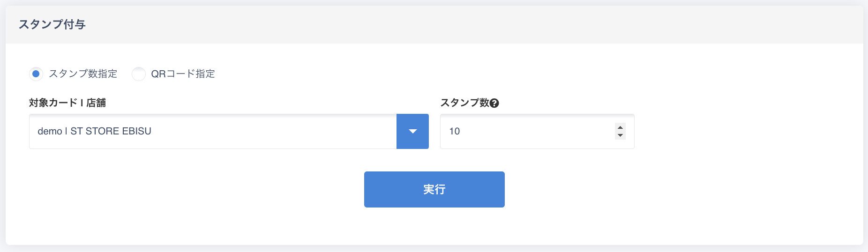Click the QRコード指定 label text
868x252 pixels.
[x=183, y=74]
